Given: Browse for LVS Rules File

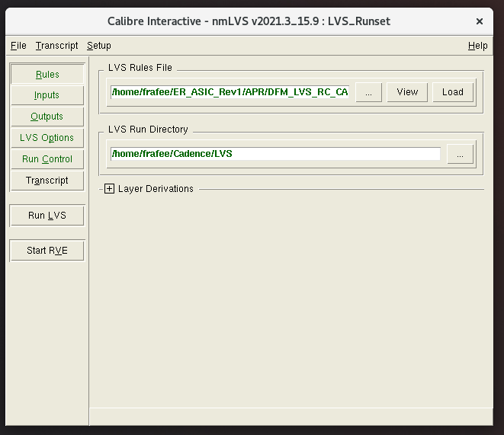Looking at the screenshot, I should (369, 92).
